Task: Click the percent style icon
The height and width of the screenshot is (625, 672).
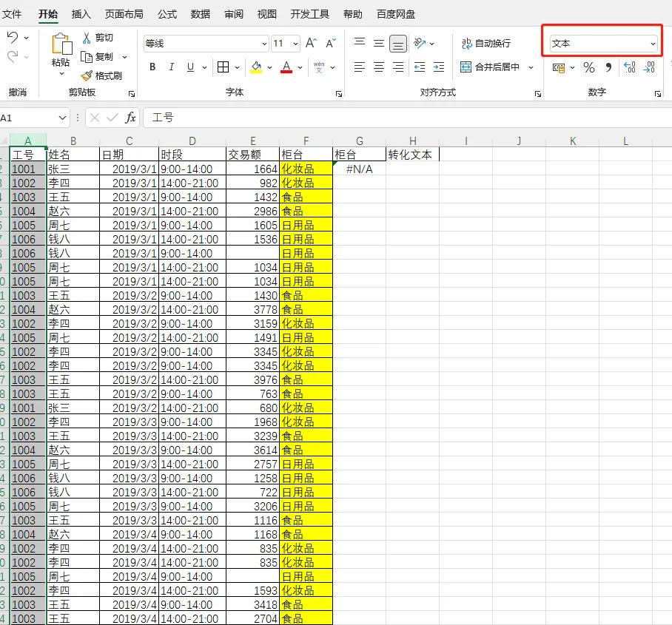Action: coord(589,67)
